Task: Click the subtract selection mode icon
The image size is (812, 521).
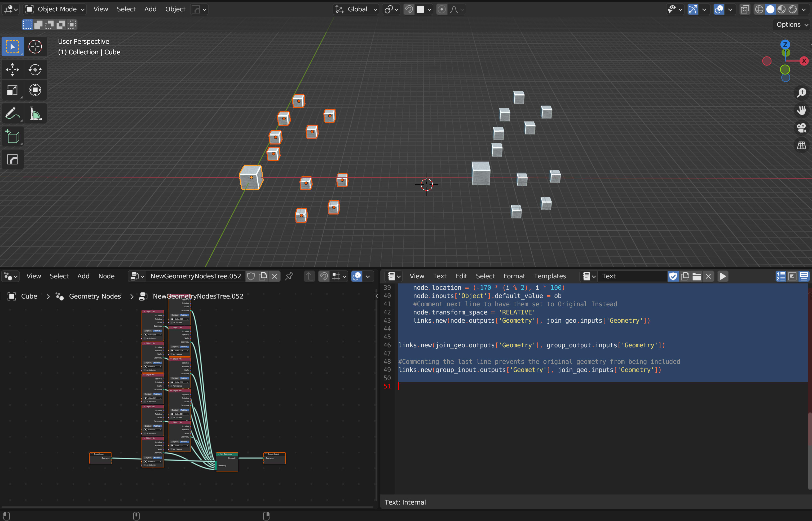Action: point(50,24)
